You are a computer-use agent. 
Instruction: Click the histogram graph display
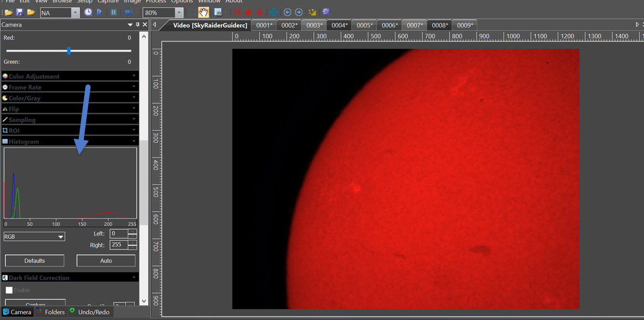pyautogui.click(x=70, y=183)
